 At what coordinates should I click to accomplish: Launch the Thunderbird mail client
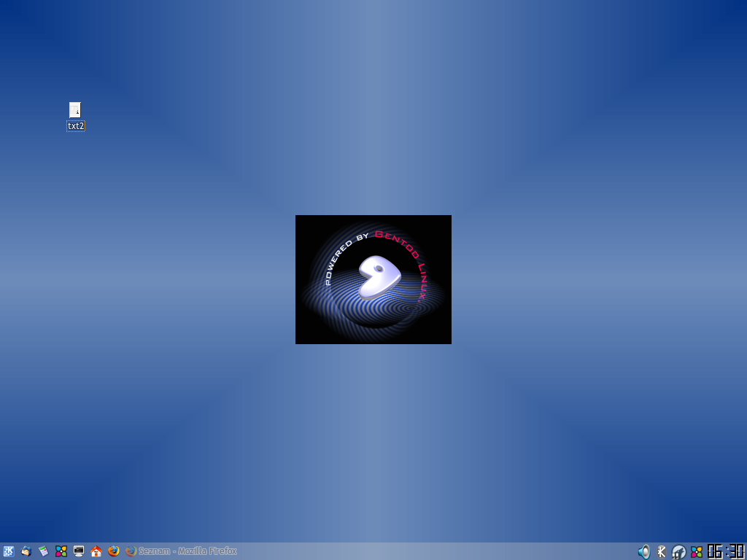26,551
